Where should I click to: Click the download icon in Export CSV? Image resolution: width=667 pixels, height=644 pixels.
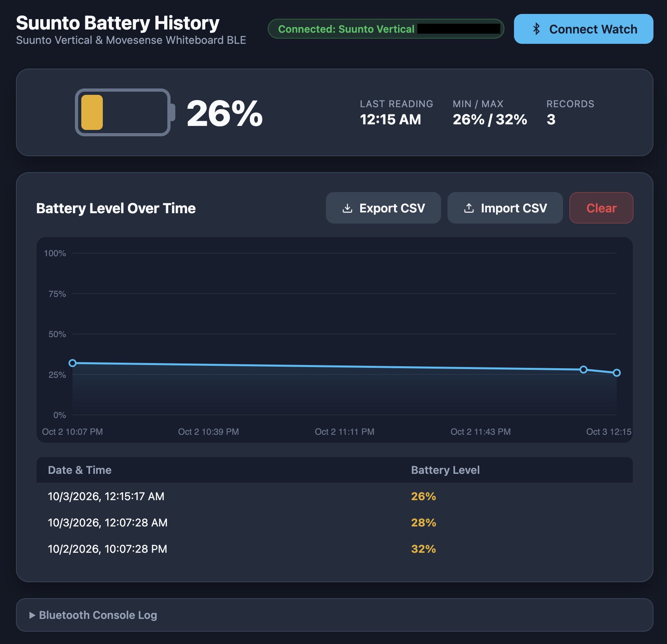pyautogui.click(x=347, y=208)
